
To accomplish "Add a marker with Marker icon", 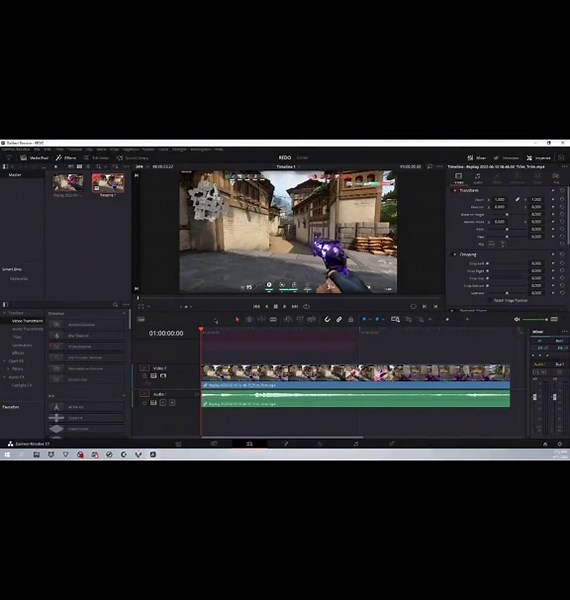I will [x=377, y=319].
